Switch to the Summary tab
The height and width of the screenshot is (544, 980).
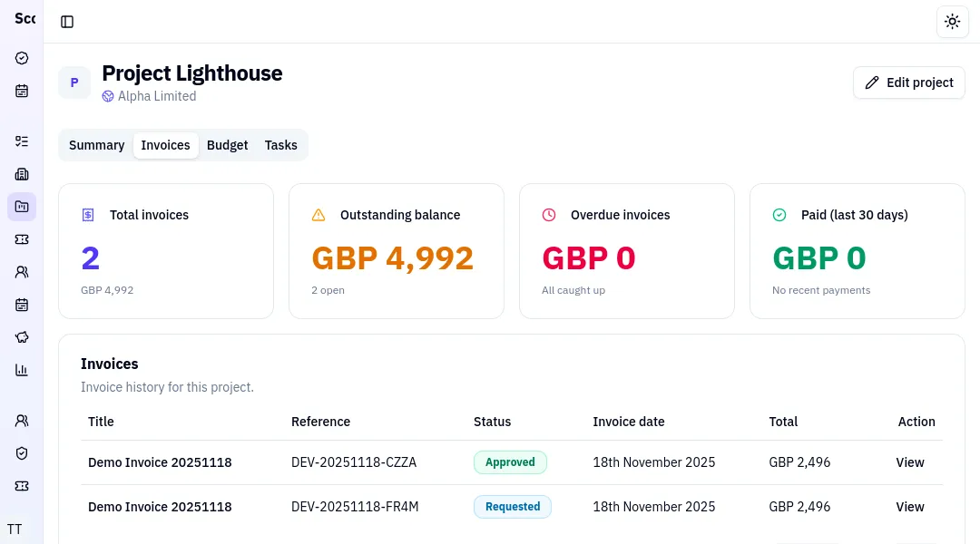(96, 145)
